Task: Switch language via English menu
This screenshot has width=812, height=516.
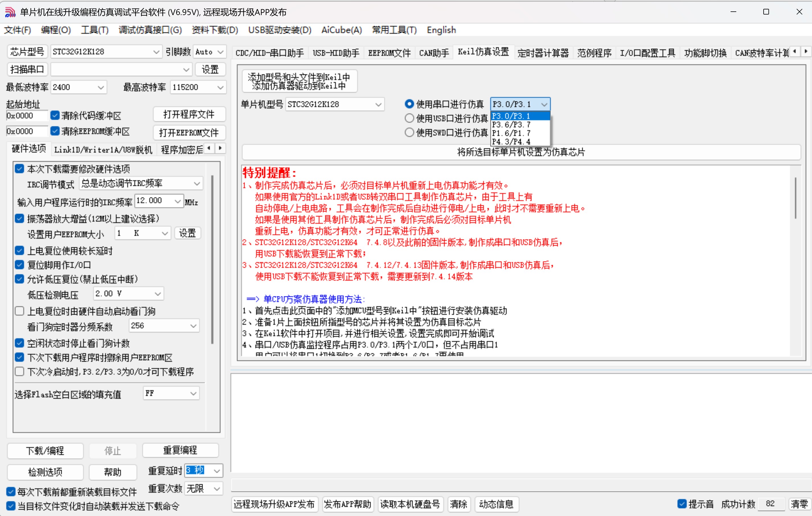Action: pyautogui.click(x=441, y=30)
